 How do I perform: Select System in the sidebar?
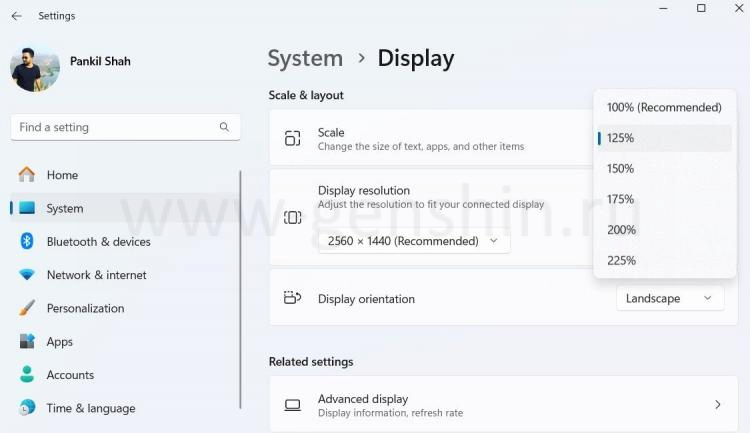(124, 208)
